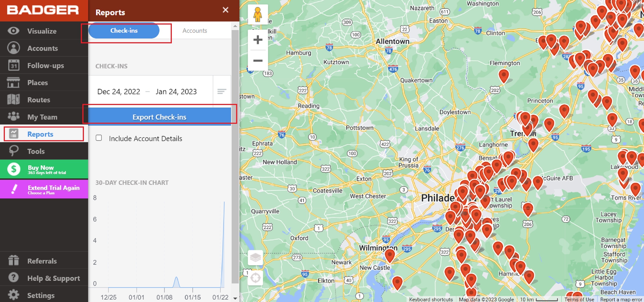Image resolution: width=644 pixels, height=302 pixels.
Task: Zoom out on the map
Action: tap(258, 61)
